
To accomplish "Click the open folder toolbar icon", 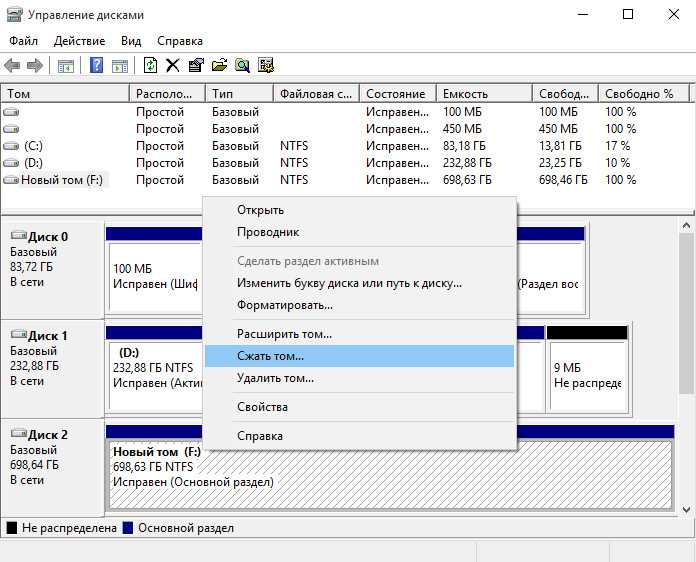I will [219, 65].
